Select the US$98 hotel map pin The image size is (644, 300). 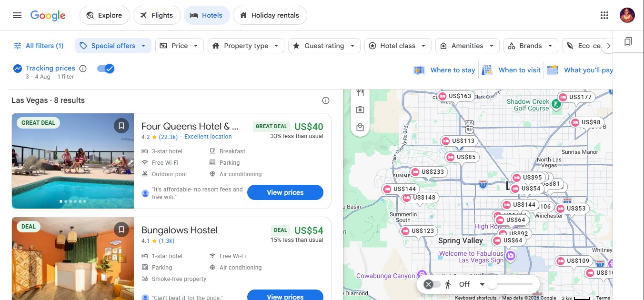click(x=586, y=122)
